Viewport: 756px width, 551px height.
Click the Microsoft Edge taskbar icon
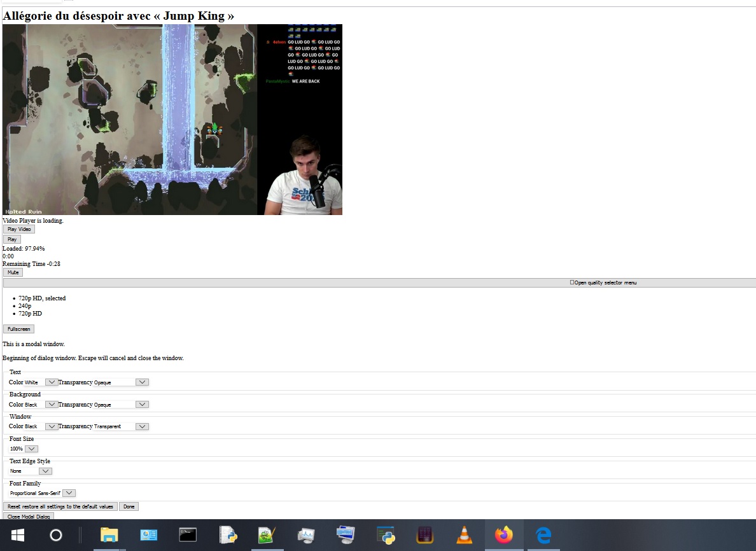click(543, 535)
